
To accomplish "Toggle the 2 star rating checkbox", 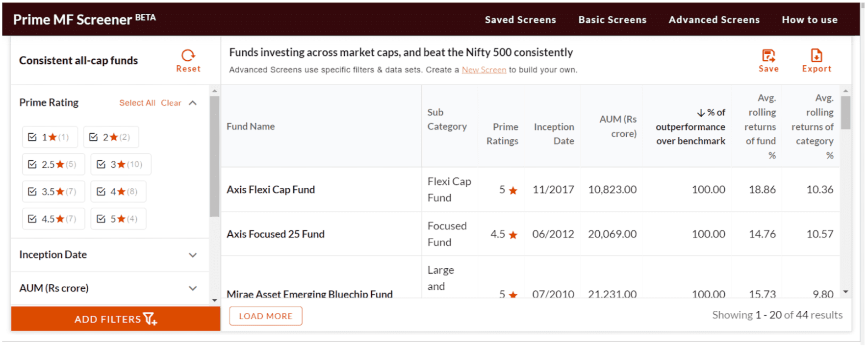I will coord(94,137).
